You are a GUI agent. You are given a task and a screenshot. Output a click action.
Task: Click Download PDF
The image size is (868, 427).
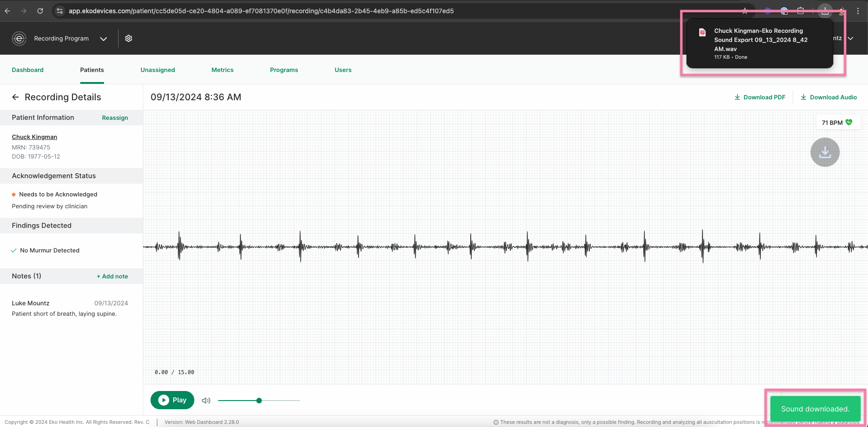point(760,97)
